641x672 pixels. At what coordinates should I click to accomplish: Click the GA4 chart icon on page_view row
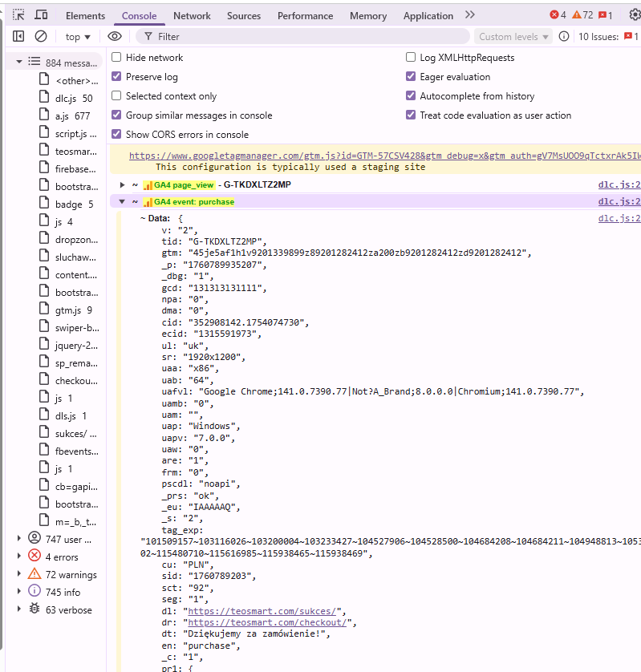pos(148,185)
